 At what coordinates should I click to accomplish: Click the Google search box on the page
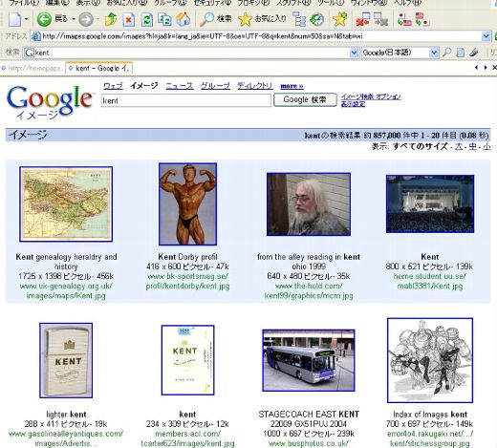[186, 100]
